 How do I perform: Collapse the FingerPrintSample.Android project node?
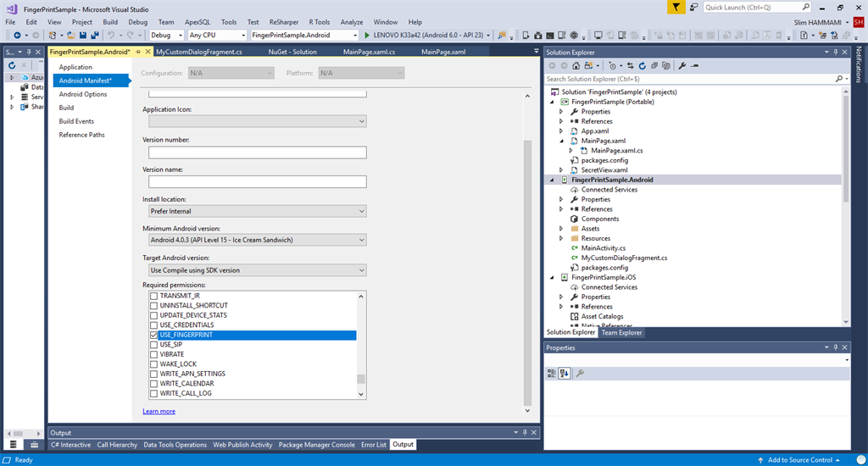click(x=553, y=180)
